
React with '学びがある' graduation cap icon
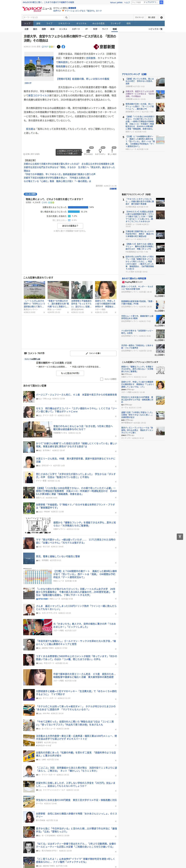point(89,151)
